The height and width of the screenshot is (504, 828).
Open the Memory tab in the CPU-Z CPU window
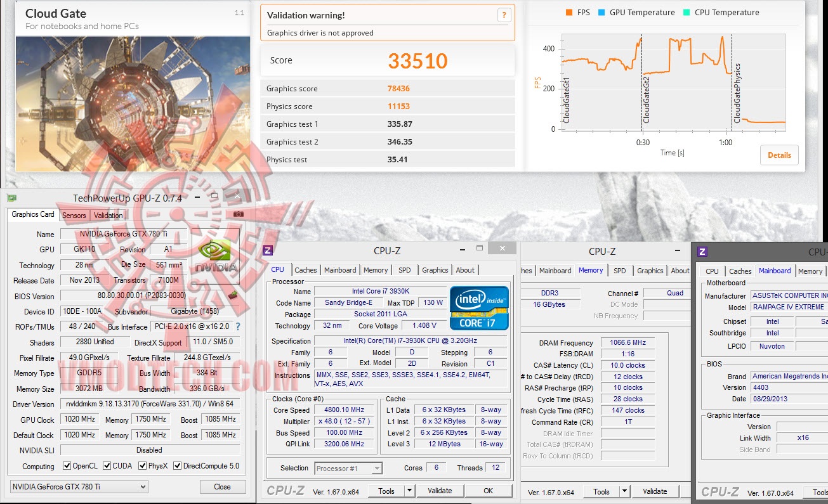pyautogui.click(x=376, y=270)
